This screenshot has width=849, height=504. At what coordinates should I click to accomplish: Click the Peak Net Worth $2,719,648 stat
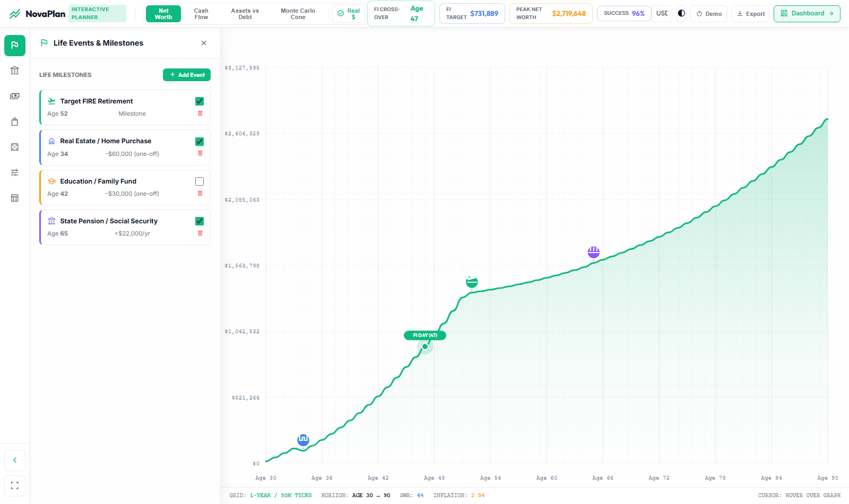551,14
